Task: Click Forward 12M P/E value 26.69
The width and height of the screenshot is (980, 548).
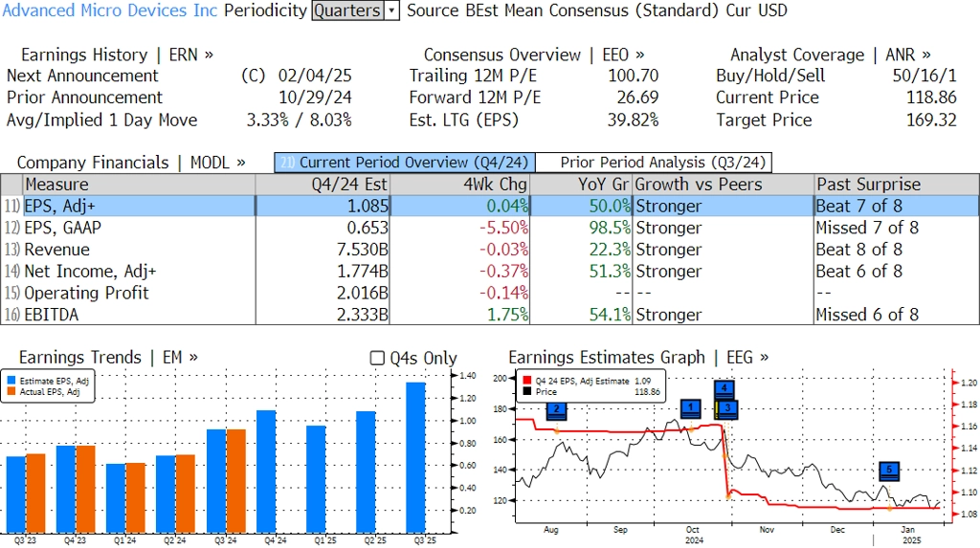Action: pyautogui.click(x=637, y=98)
